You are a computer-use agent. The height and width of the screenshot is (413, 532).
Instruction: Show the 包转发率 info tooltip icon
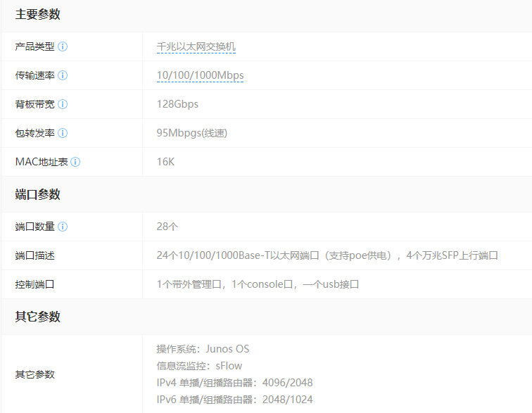[x=63, y=133]
